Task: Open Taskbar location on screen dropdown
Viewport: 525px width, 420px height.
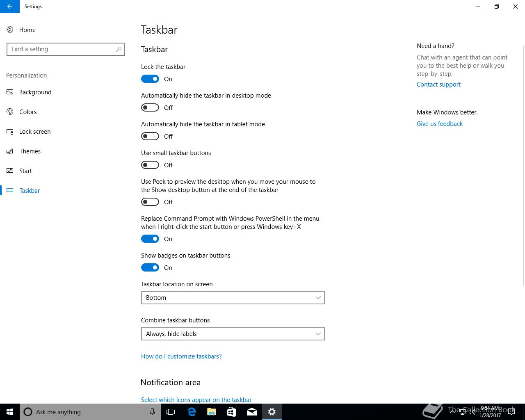Action: point(233,298)
